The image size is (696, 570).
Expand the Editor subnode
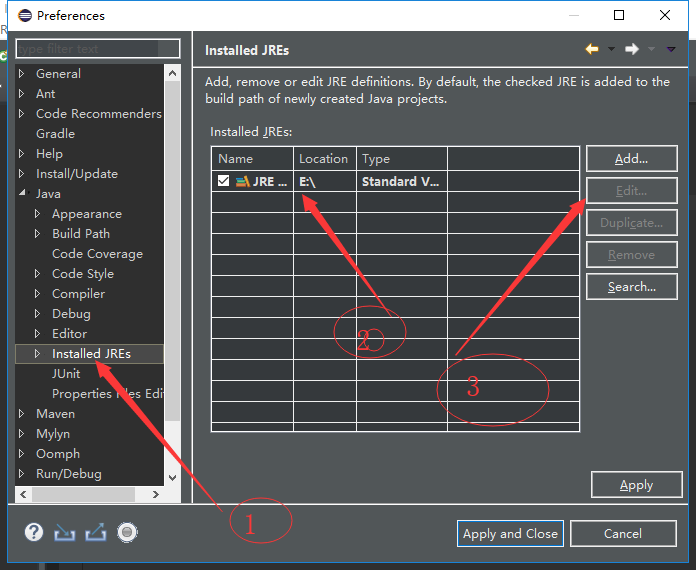pos(37,333)
